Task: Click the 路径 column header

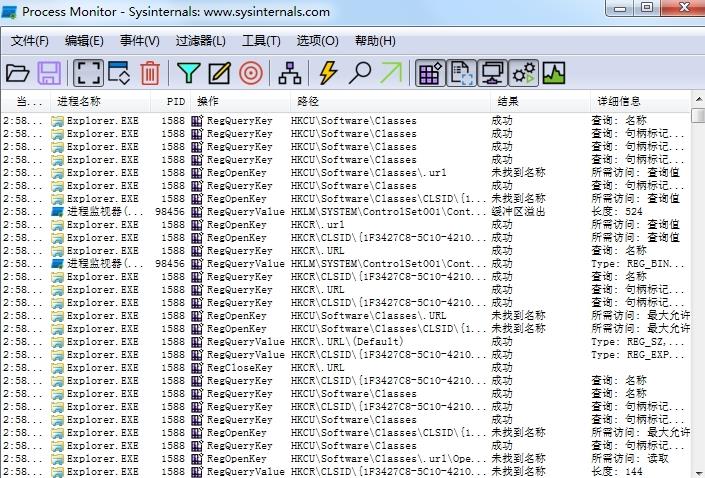Action: tap(390, 101)
